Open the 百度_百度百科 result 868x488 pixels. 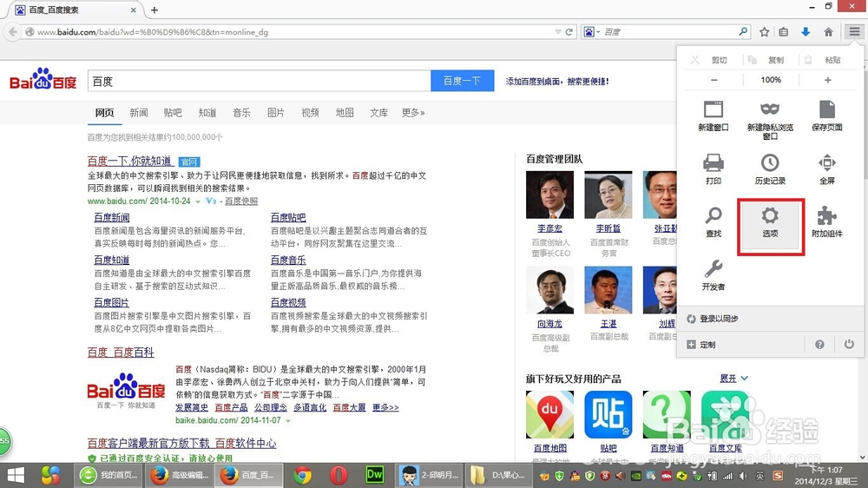point(121,353)
